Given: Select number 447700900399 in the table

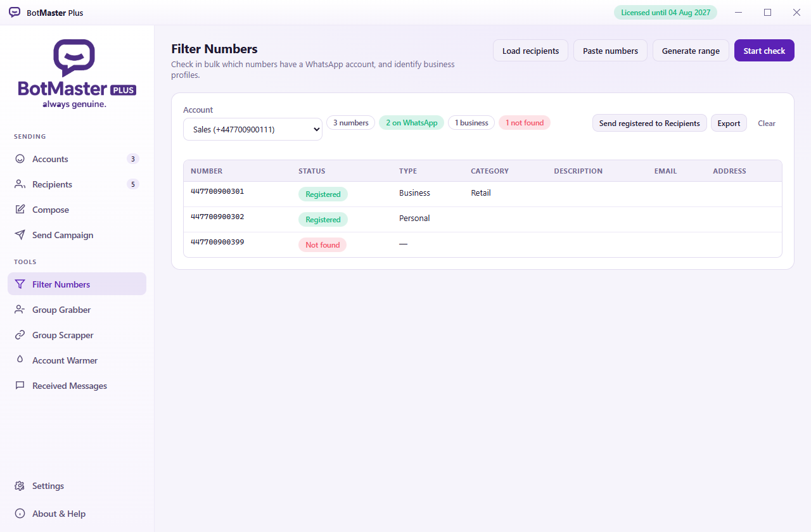Looking at the screenshot, I should coord(217,242).
